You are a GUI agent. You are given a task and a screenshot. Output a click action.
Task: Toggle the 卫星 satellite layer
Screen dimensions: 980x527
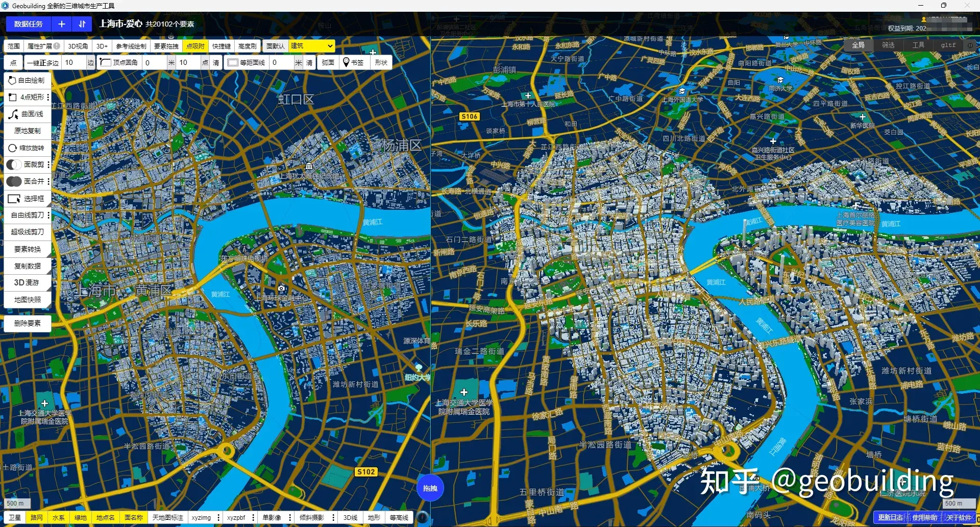pos(15,517)
